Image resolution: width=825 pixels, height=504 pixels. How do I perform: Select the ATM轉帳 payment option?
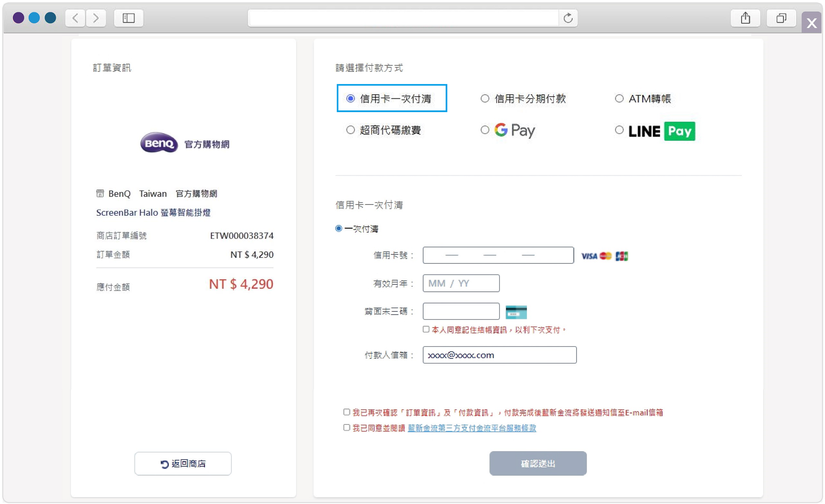619,98
